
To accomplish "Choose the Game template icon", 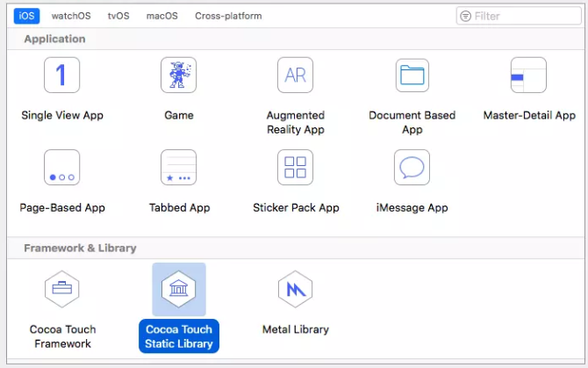I will point(178,75).
